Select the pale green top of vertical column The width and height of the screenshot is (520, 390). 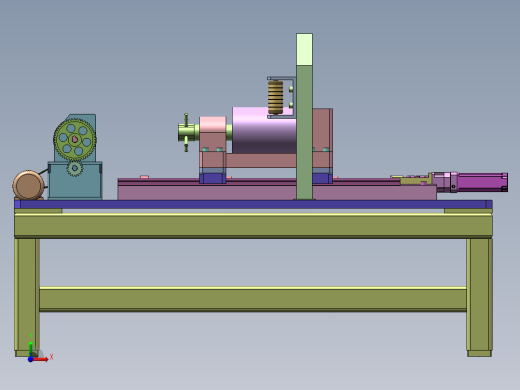click(304, 49)
